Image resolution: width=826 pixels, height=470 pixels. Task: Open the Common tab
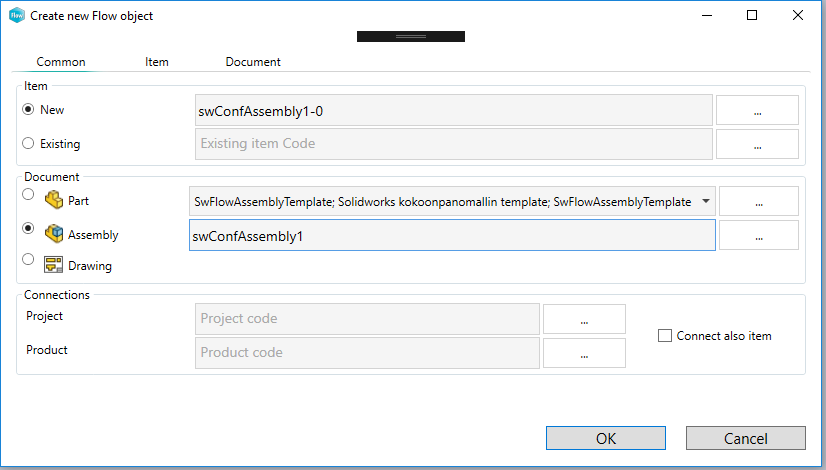pyautogui.click(x=61, y=62)
